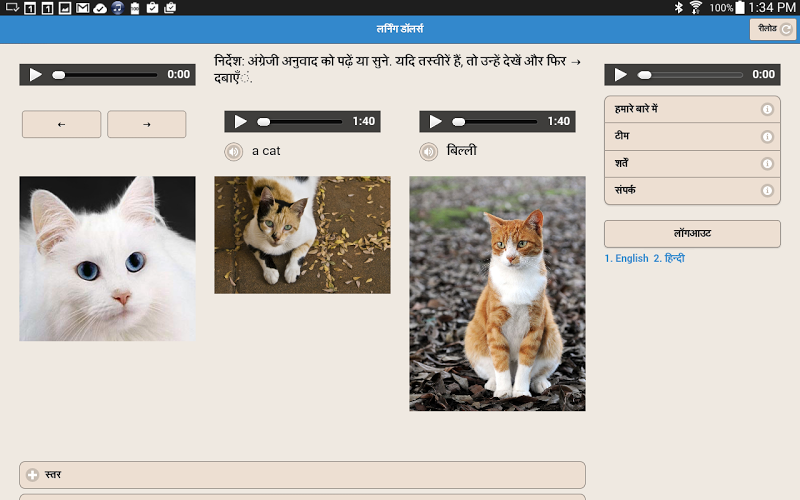Click the 'लर्निंग डॉलर्स' header title
800x500 pixels.
coord(400,29)
